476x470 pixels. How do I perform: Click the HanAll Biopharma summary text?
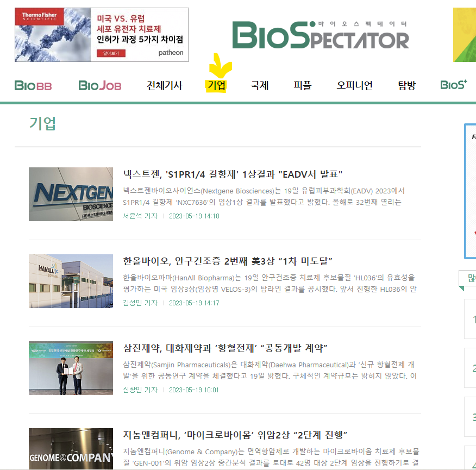click(x=270, y=283)
